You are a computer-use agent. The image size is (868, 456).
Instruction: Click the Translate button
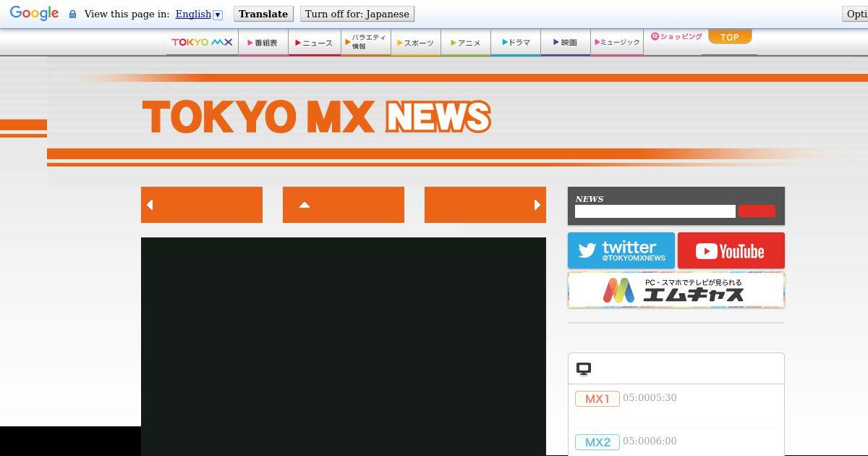263,14
